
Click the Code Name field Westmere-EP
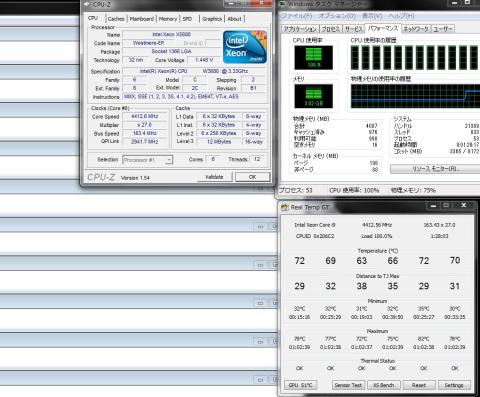pos(148,43)
